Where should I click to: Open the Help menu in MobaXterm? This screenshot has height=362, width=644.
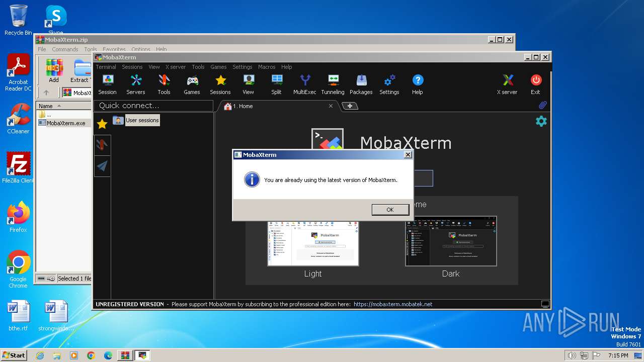click(286, 67)
